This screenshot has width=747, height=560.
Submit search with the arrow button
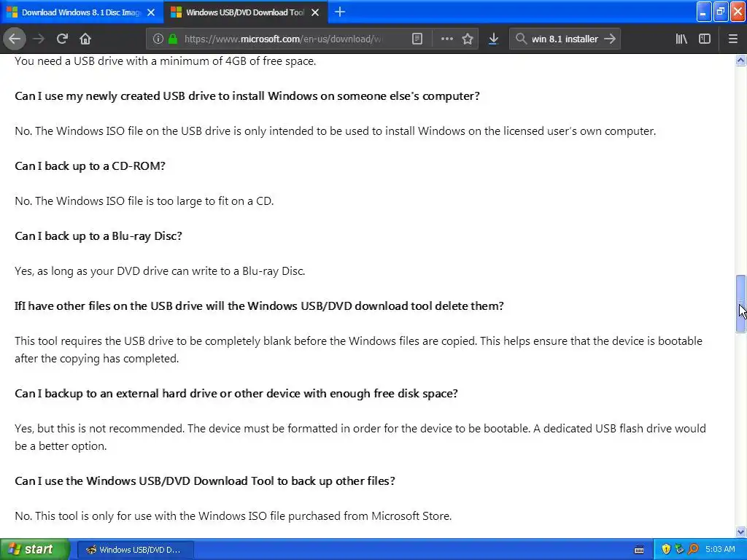(610, 39)
